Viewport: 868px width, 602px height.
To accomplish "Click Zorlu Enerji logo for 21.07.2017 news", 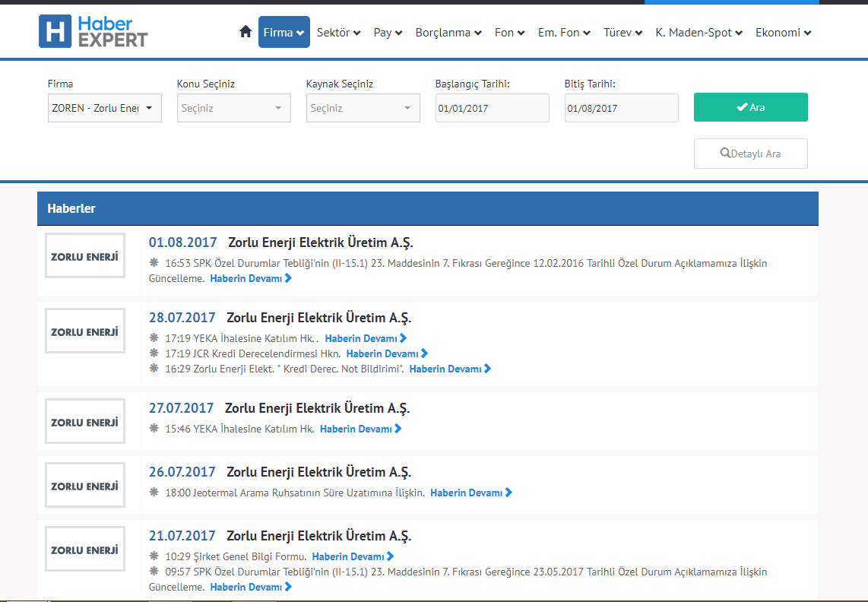I will [85, 550].
